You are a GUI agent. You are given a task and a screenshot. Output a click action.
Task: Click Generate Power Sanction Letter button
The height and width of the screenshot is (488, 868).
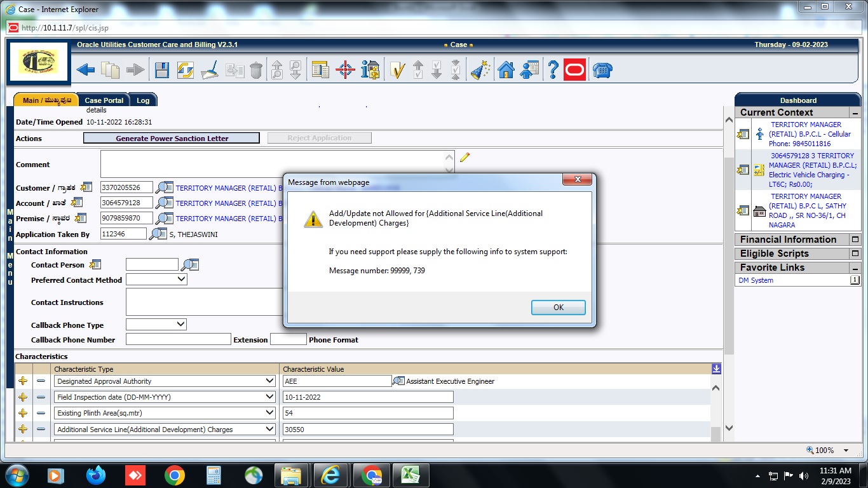(x=172, y=138)
